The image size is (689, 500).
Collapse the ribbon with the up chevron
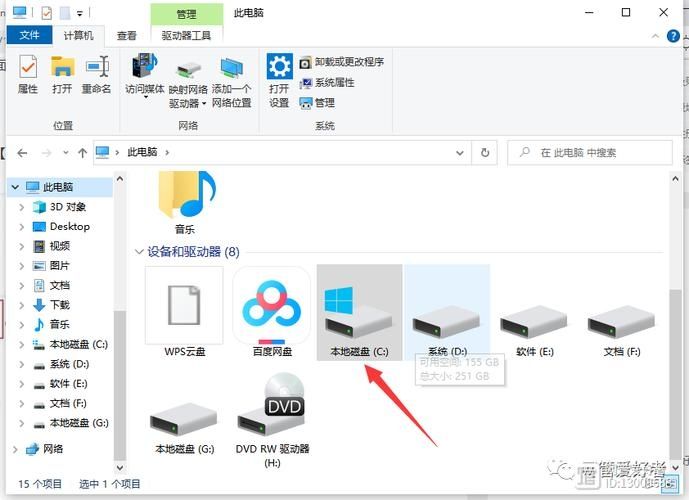click(x=655, y=36)
